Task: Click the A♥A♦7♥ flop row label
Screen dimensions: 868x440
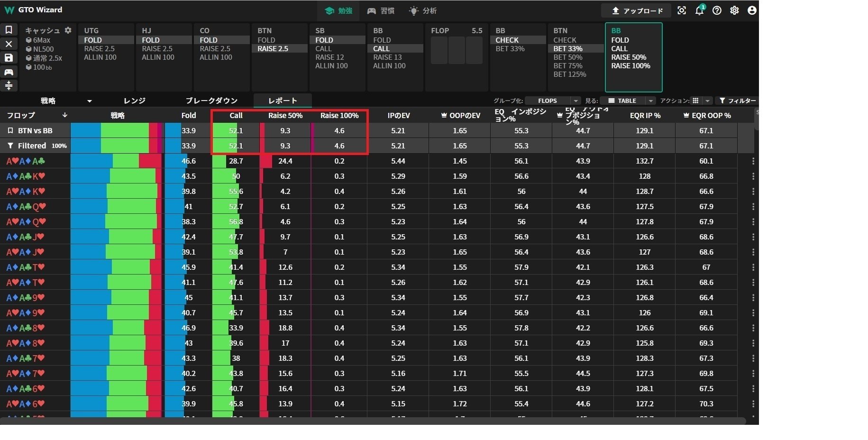Action: point(26,374)
